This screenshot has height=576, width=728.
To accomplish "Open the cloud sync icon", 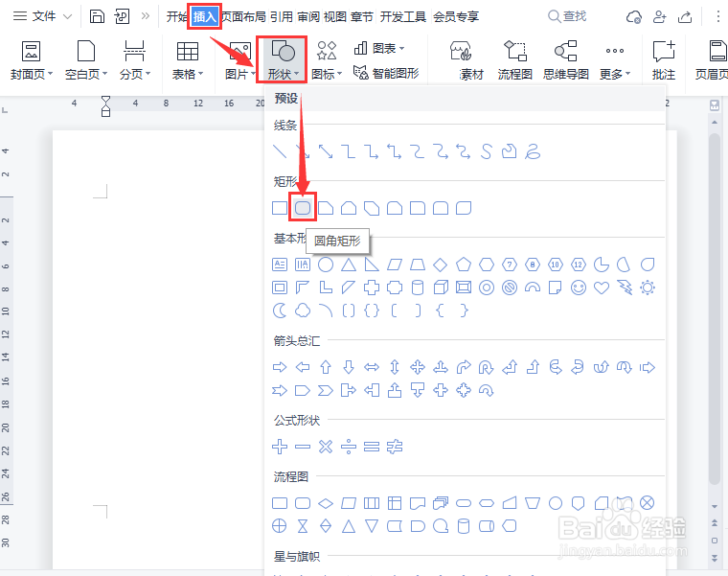I will click(x=633, y=17).
